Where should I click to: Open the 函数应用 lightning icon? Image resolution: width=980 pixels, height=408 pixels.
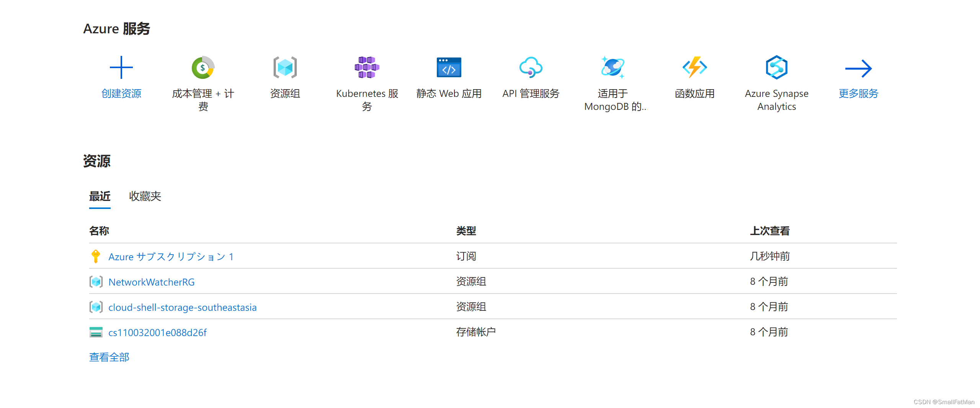[x=694, y=67]
